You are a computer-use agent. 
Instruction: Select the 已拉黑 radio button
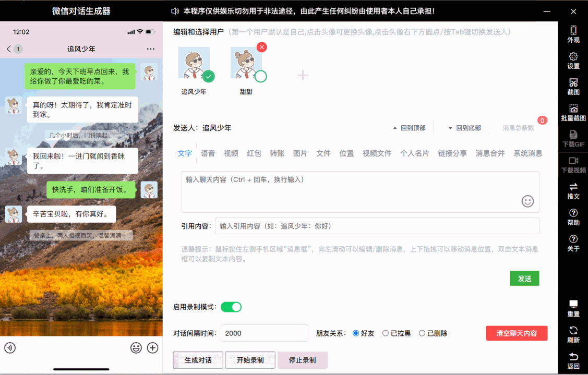(385, 333)
